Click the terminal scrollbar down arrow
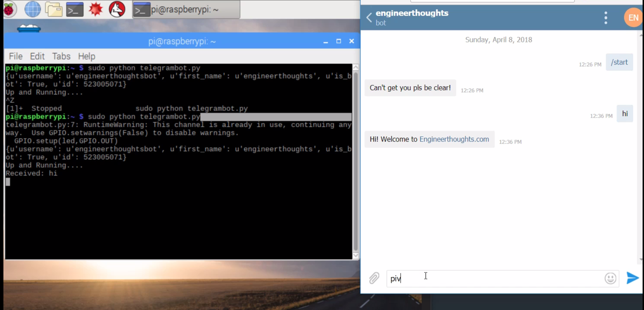Viewport: 644px width, 310px height. (356, 255)
